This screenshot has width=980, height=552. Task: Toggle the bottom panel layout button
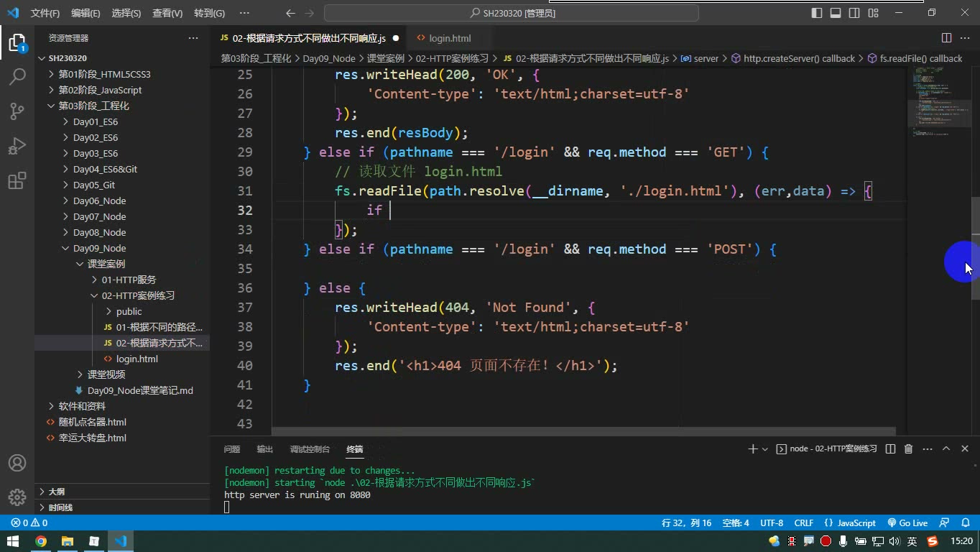[836, 13]
